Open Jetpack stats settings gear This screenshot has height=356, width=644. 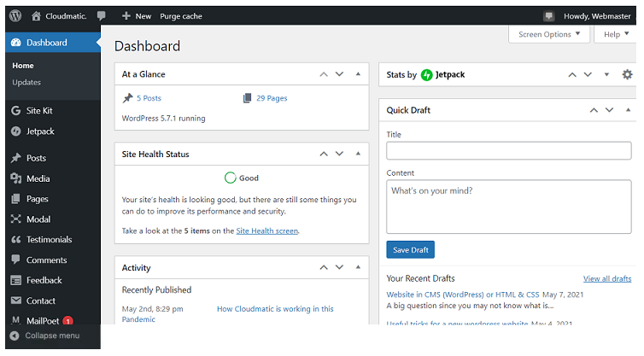pos(627,74)
